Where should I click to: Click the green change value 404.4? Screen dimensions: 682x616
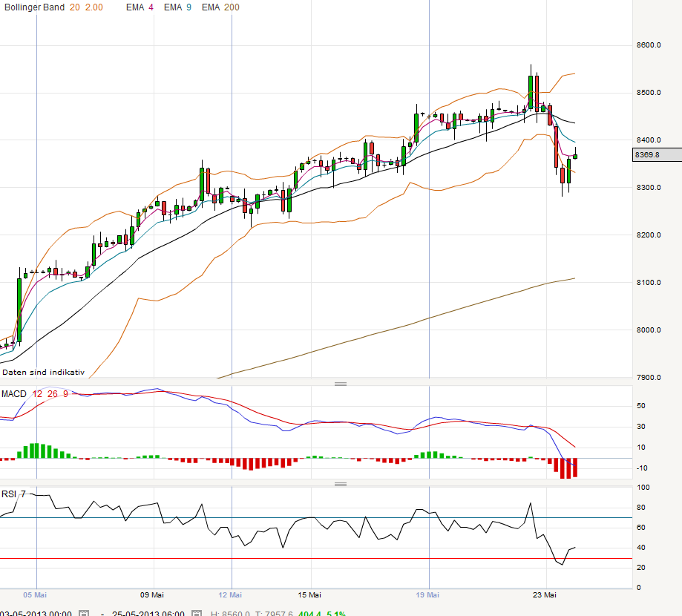309,614
